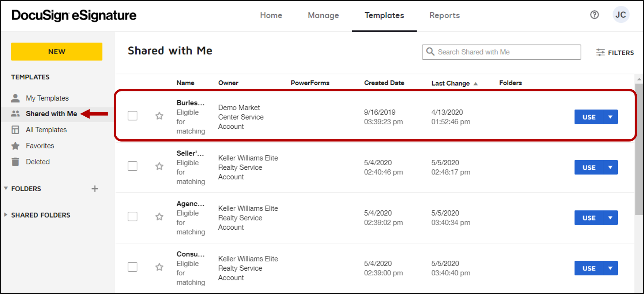Open the help question mark icon

[x=594, y=15]
